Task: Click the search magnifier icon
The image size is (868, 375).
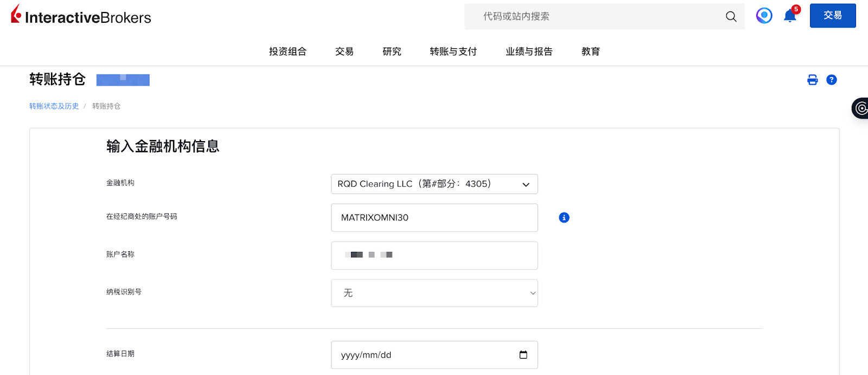Action: [731, 17]
